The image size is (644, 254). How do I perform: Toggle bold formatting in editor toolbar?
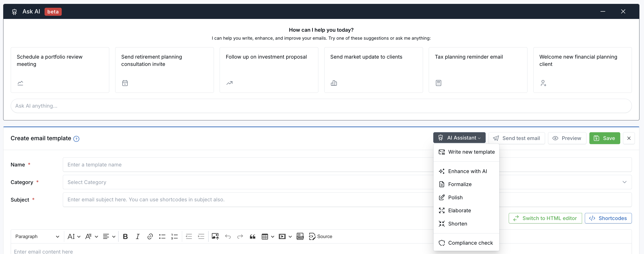tap(125, 236)
